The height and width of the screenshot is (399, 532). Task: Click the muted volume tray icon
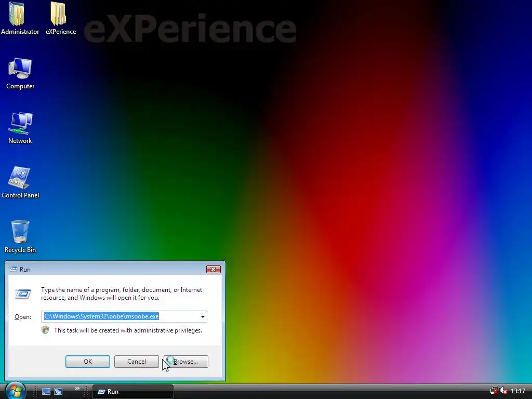[503, 391]
